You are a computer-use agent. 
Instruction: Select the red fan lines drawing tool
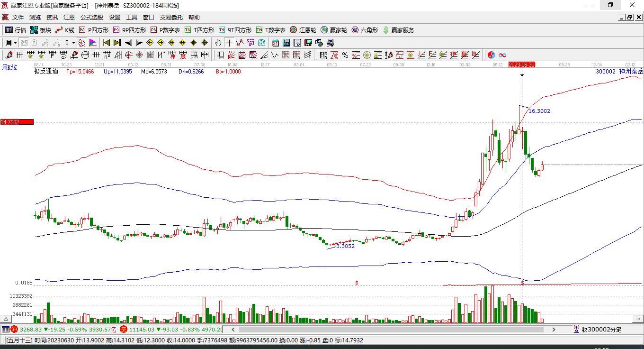(x=232, y=55)
